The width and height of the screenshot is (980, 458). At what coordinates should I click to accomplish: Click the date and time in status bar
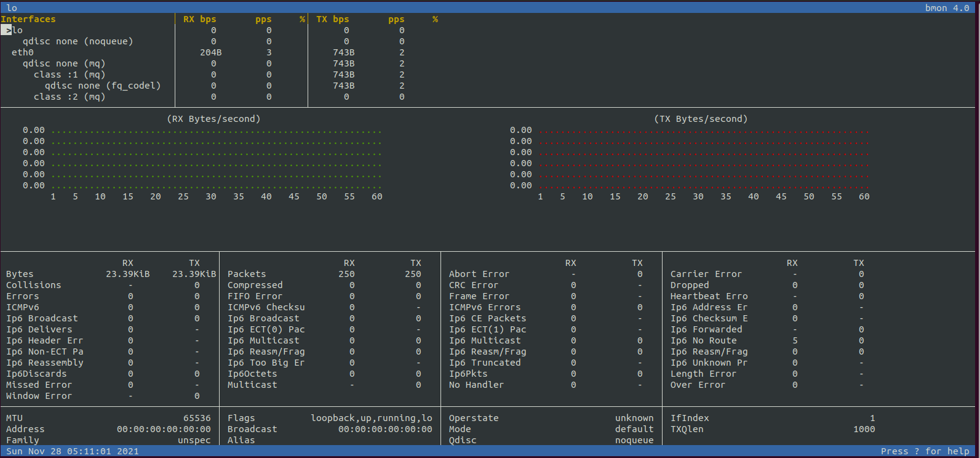click(x=73, y=451)
